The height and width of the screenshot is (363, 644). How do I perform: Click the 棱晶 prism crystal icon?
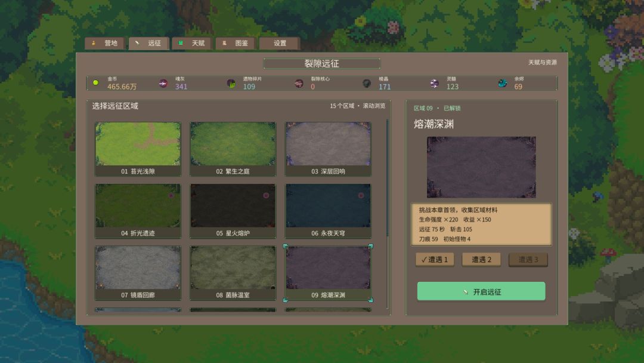[367, 84]
